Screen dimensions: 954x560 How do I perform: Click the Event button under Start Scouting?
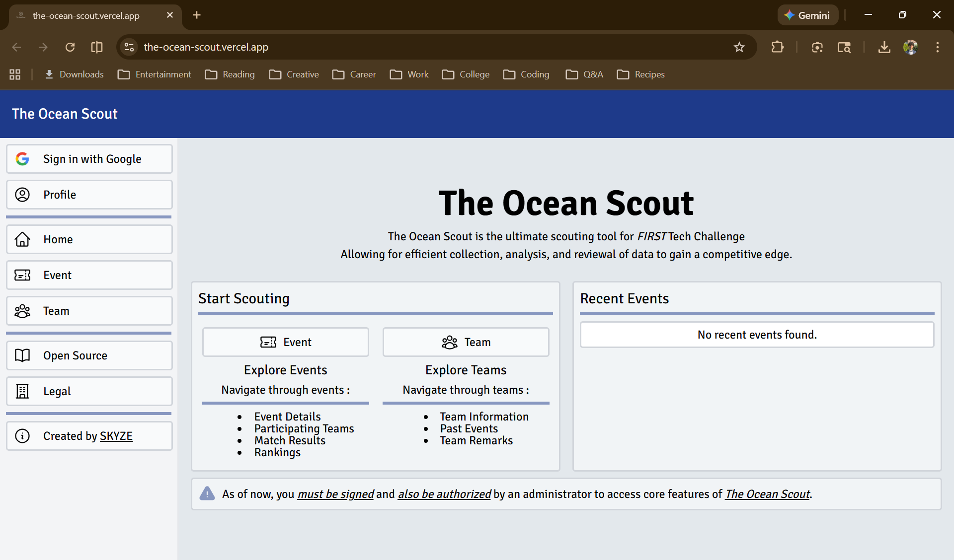(x=286, y=342)
